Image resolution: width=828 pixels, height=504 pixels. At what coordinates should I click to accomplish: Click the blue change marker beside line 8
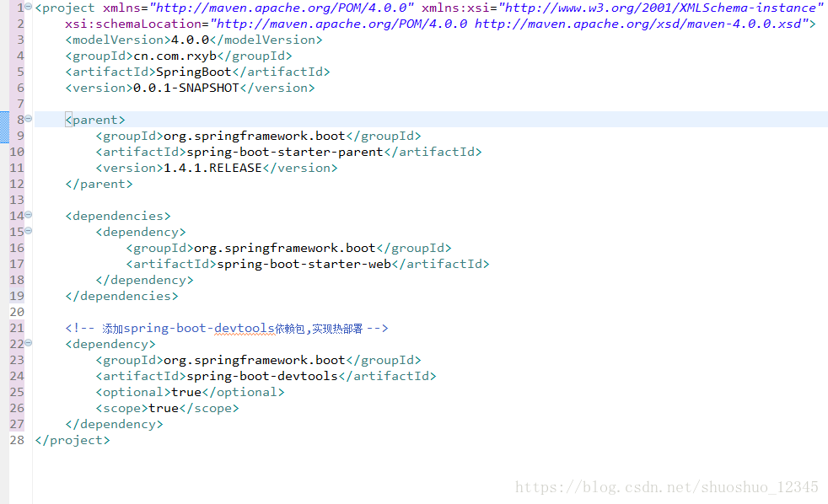point(4,127)
